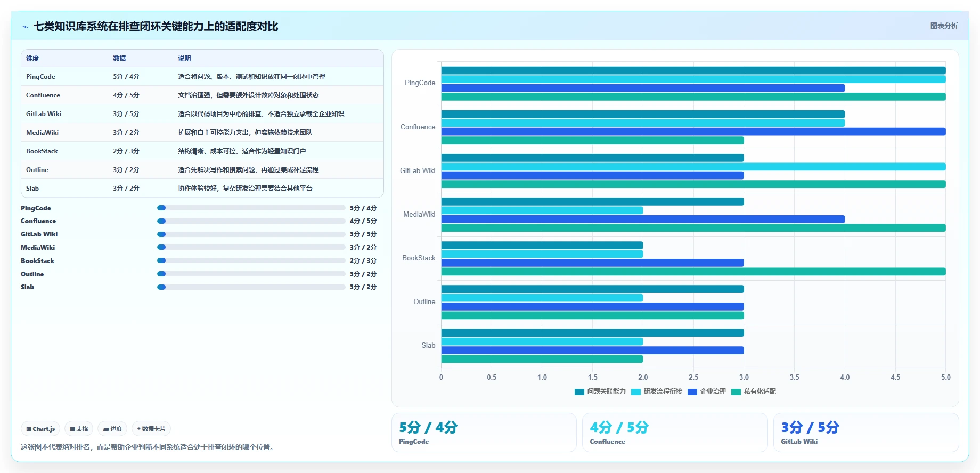Select the Chart.js chip

(x=40, y=429)
